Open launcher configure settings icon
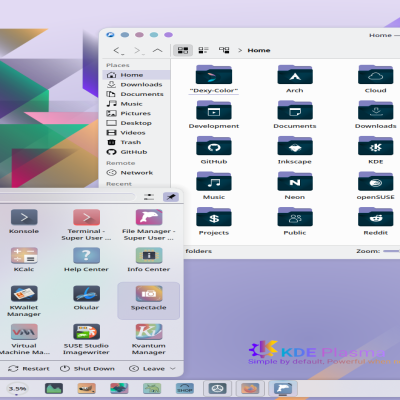 pos(149,197)
